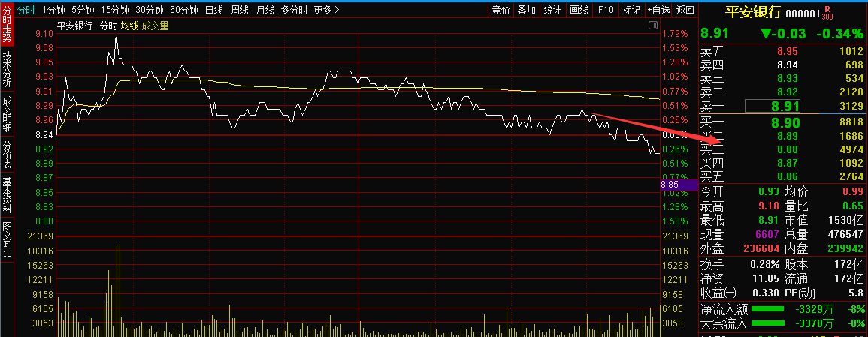Click the 买五 volume 2764
The height and width of the screenshot is (337, 868).
tap(851, 177)
